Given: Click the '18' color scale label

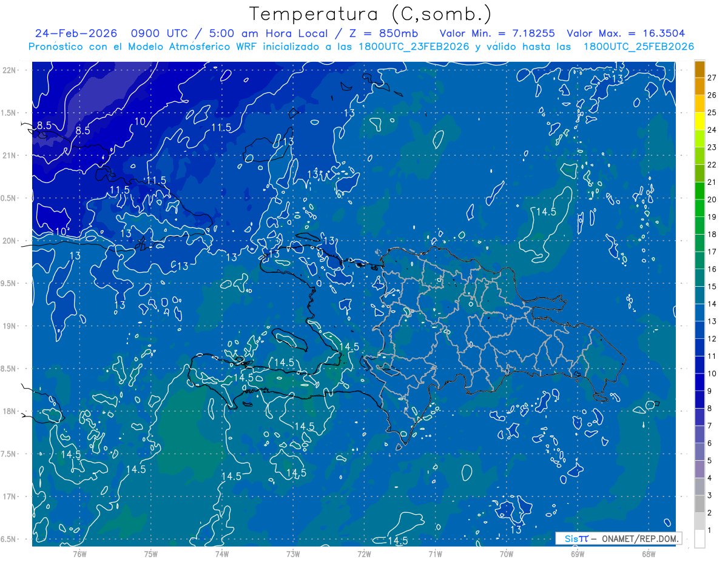Looking at the screenshot, I should [712, 234].
